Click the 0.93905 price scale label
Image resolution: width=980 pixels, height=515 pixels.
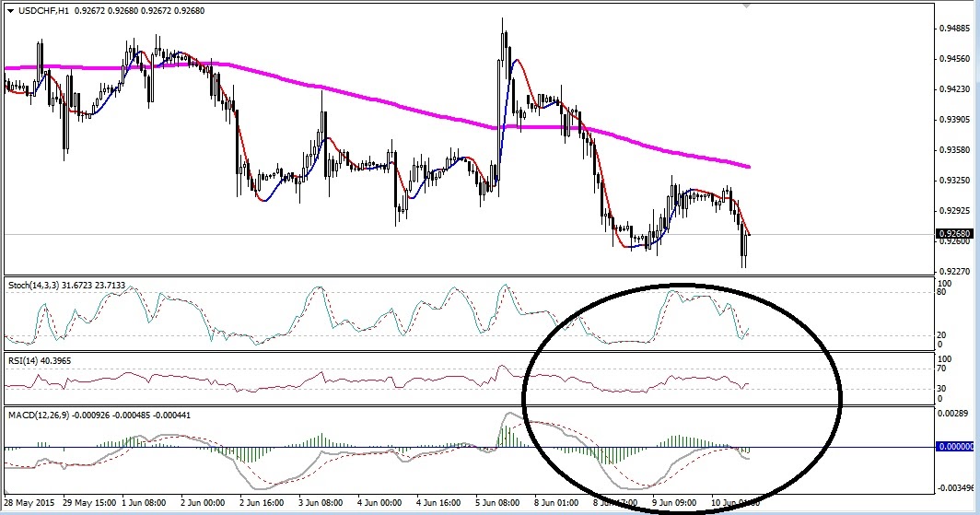(x=955, y=120)
